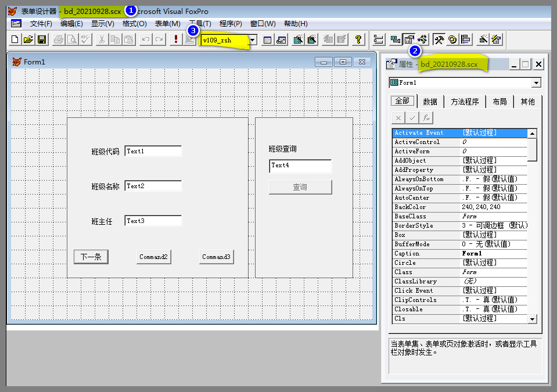Select the 班级查询 label on Form1

pos(282,149)
